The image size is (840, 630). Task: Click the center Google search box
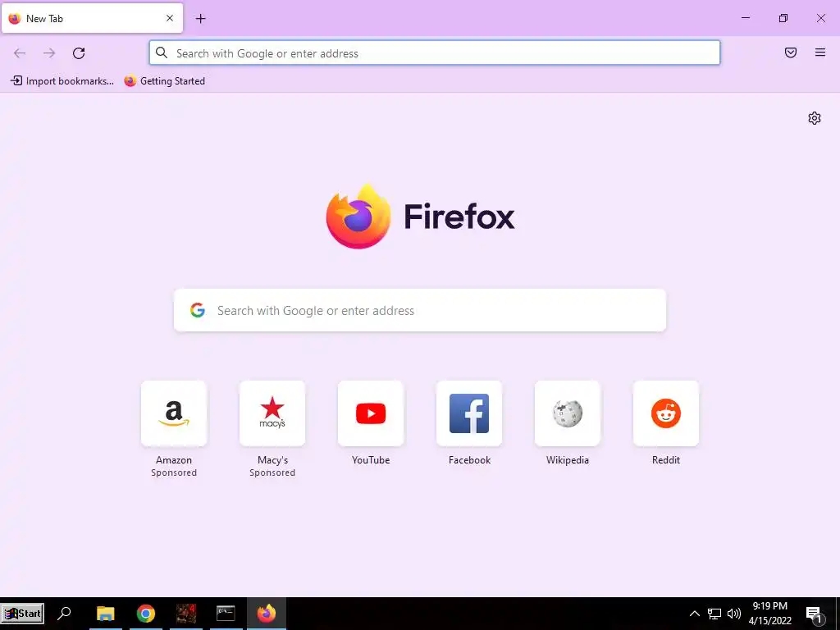pos(420,311)
